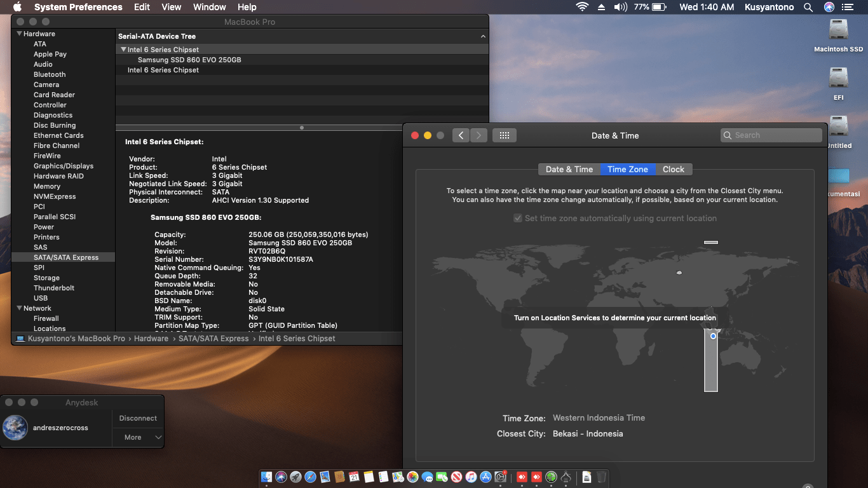Click battery status showing 77%
The width and height of the screenshot is (868, 488).
(649, 7)
